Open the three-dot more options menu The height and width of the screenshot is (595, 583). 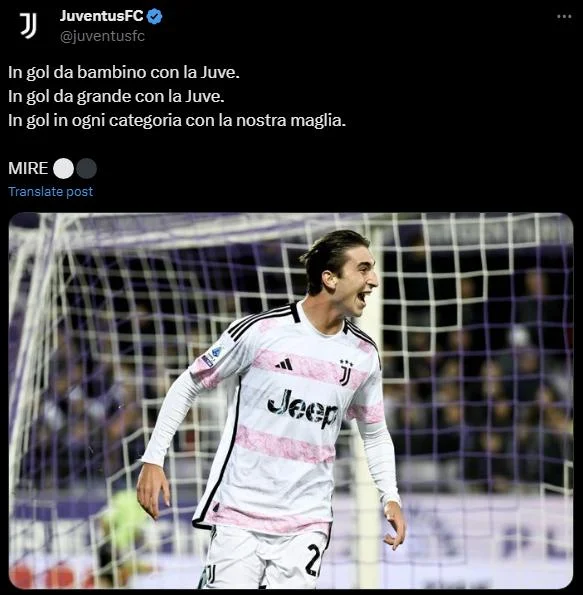point(564,16)
